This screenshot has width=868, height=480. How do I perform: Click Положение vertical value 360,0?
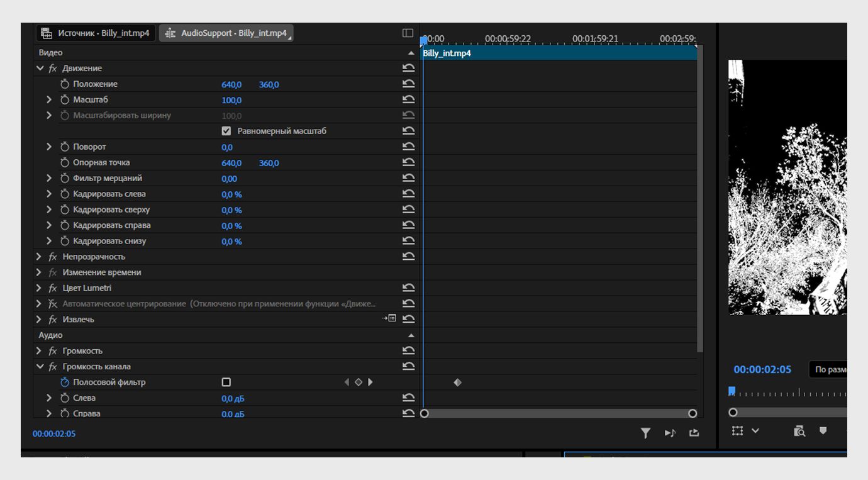point(269,84)
